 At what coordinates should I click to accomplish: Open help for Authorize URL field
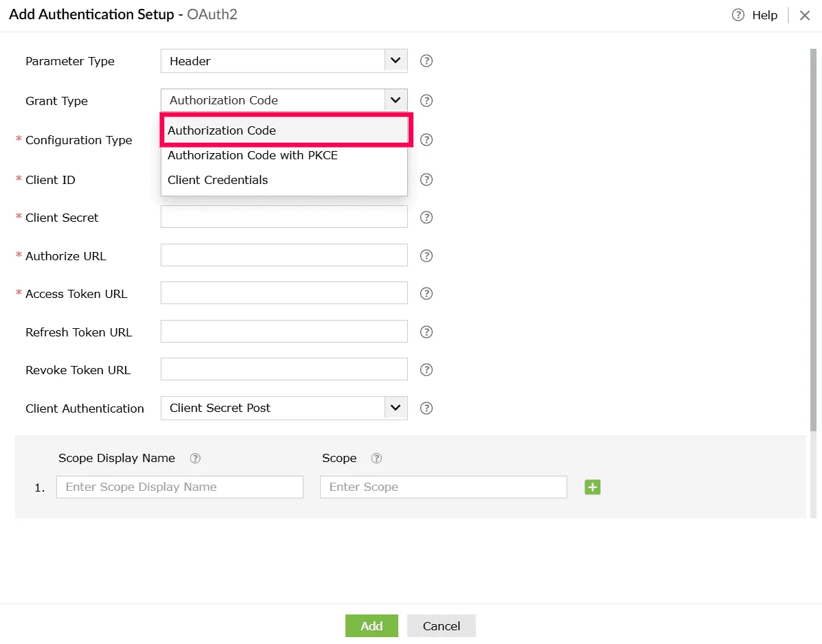(426, 255)
